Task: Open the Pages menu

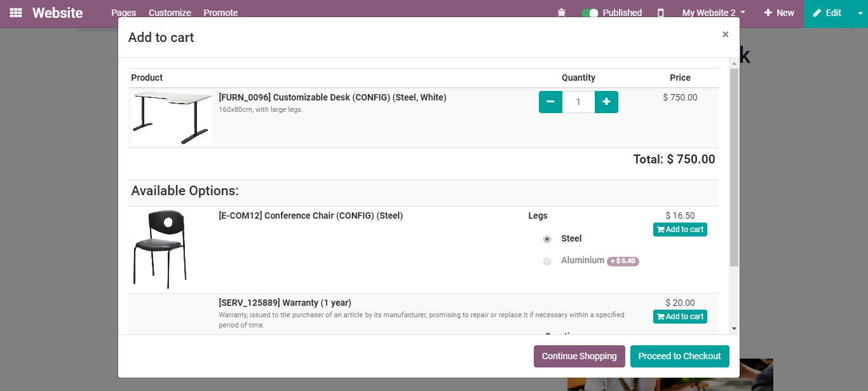Action: point(123,13)
